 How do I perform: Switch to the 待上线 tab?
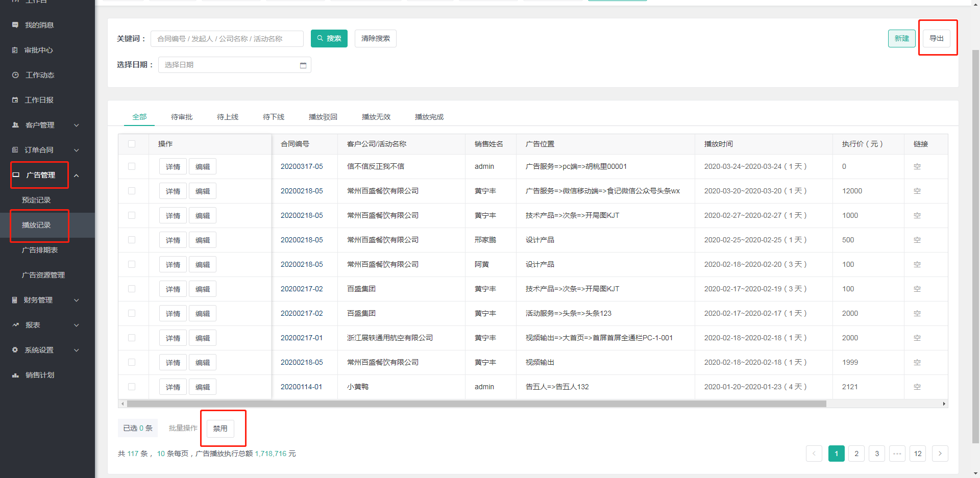coord(228,117)
